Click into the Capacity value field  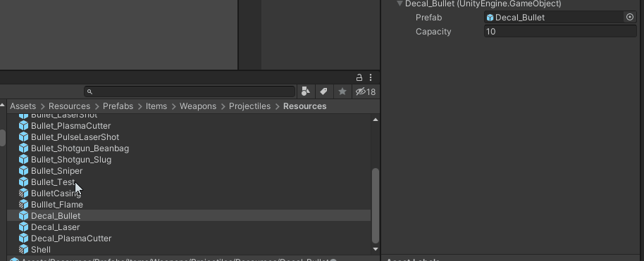point(560,32)
